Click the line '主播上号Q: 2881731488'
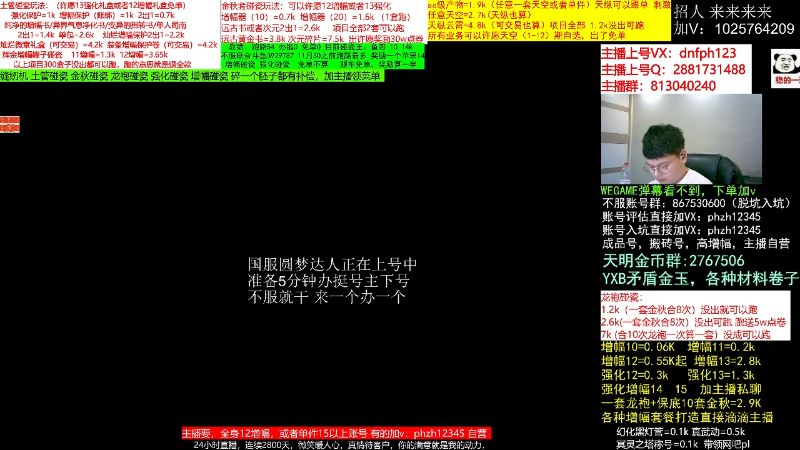Viewport: 800px width, 450px height. [x=673, y=69]
